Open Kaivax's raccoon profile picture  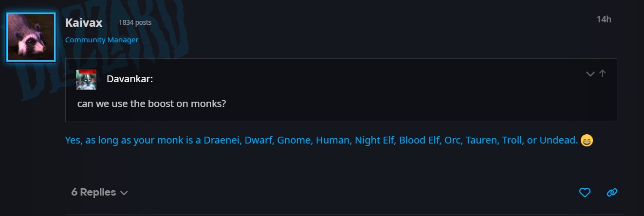click(x=31, y=37)
